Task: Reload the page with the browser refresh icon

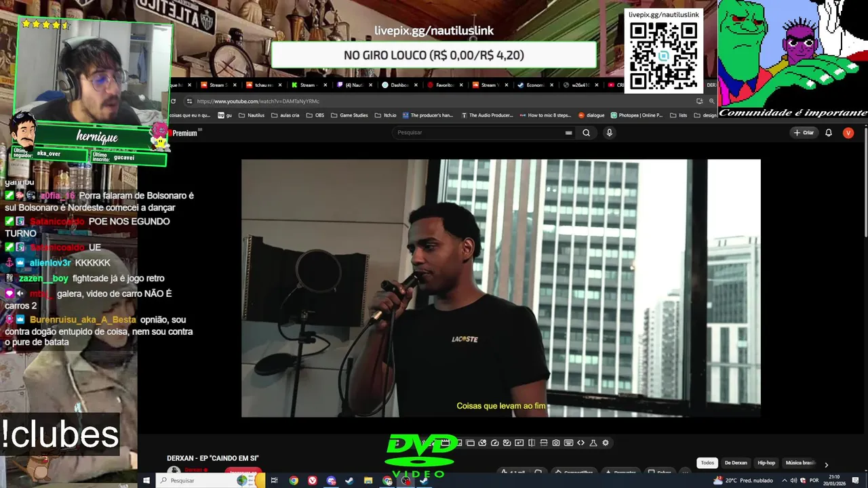Action: [x=173, y=101]
